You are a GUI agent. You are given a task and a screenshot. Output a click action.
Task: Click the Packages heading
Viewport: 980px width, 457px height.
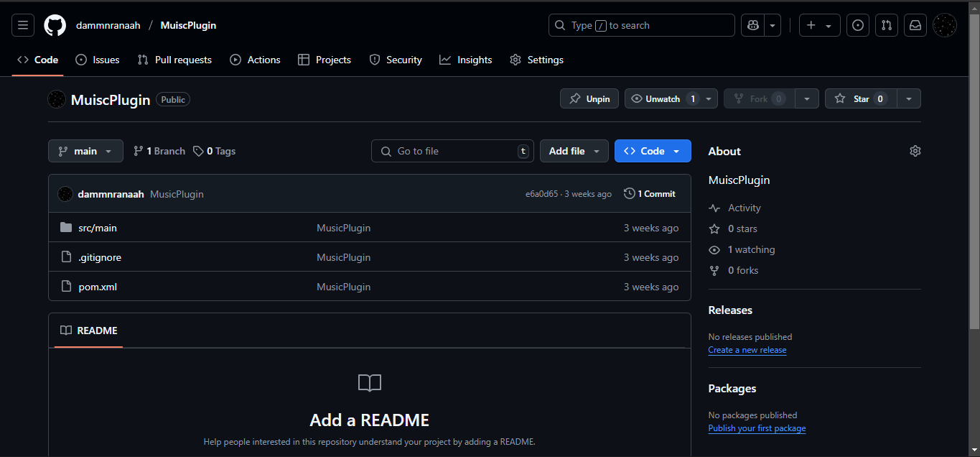click(x=732, y=389)
